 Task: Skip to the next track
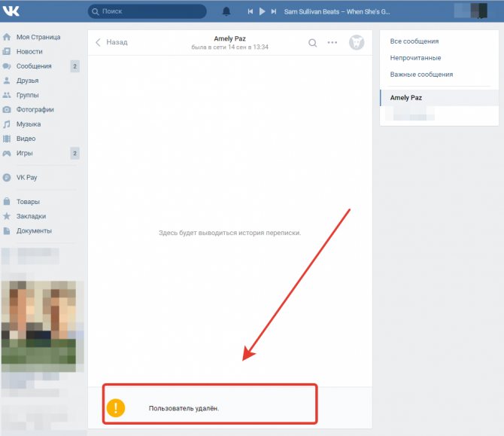[x=274, y=11]
